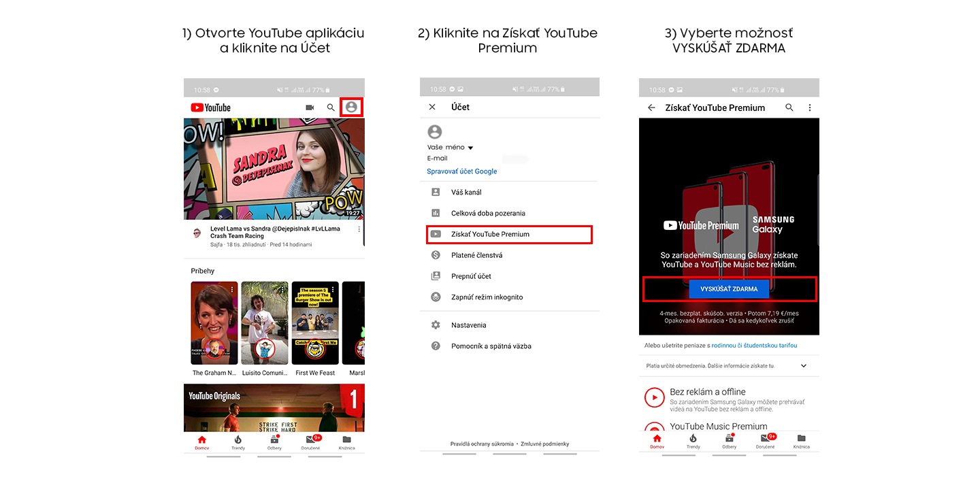Click Spravovať účet Google link
This screenshot has height=483, width=980.
(x=462, y=171)
